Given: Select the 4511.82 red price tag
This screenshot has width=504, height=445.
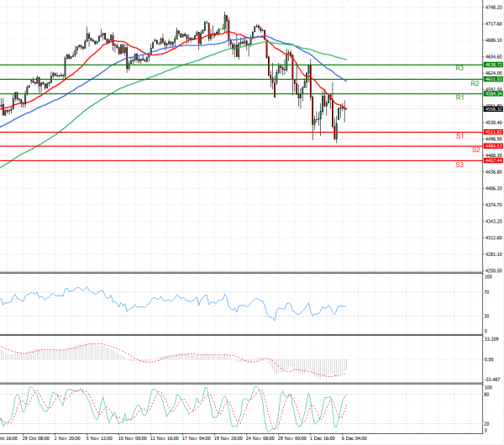Looking at the screenshot, I should 493,132.
